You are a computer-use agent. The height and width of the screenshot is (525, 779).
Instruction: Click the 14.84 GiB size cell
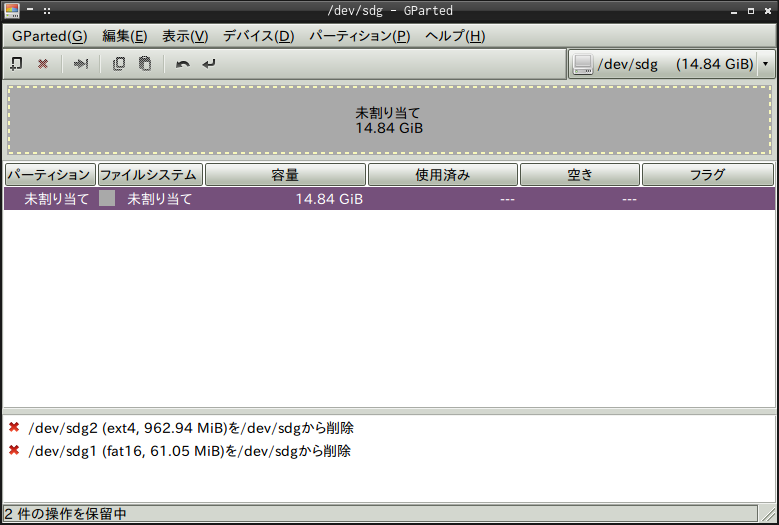(x=329, y=199)
